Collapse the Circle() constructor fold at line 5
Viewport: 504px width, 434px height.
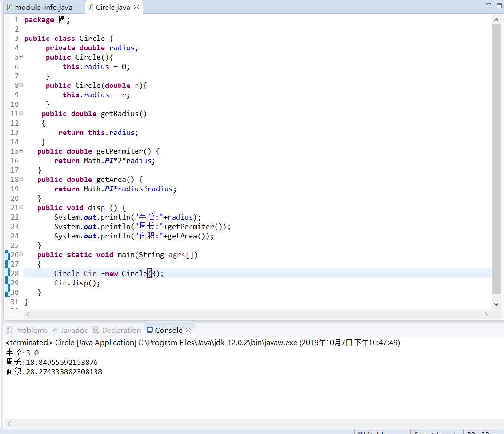(x=21, y=57)
